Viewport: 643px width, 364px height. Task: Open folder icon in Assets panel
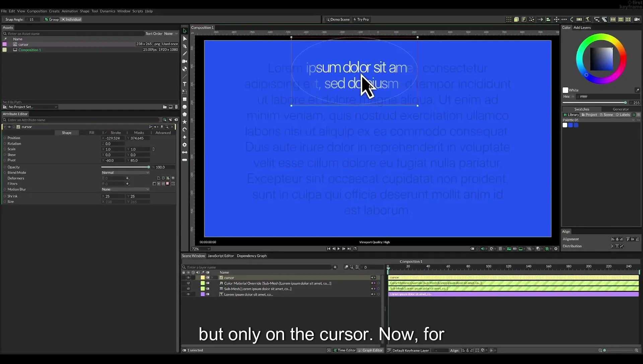(x=165, y=107)
